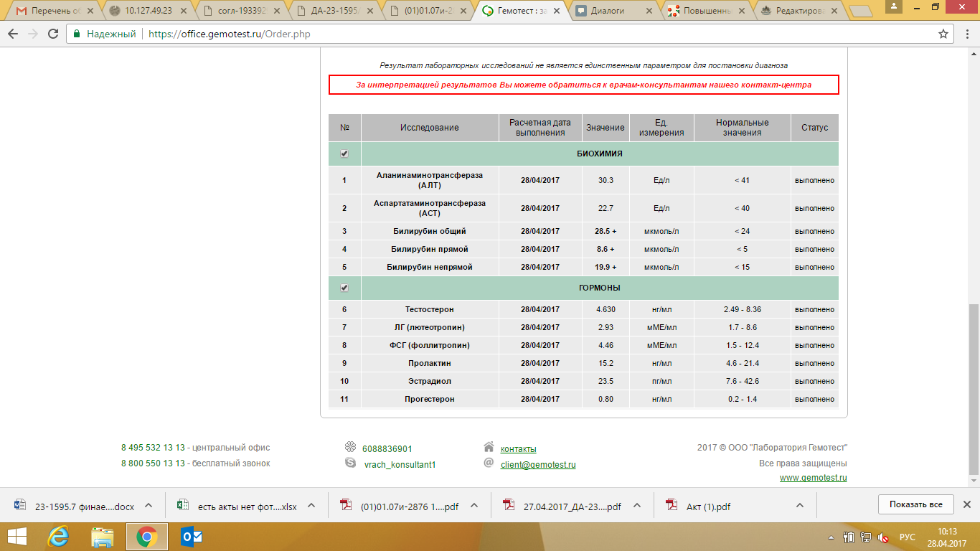
Task: Click the page vertical scrollbar thumb
Action: [973, 387]
